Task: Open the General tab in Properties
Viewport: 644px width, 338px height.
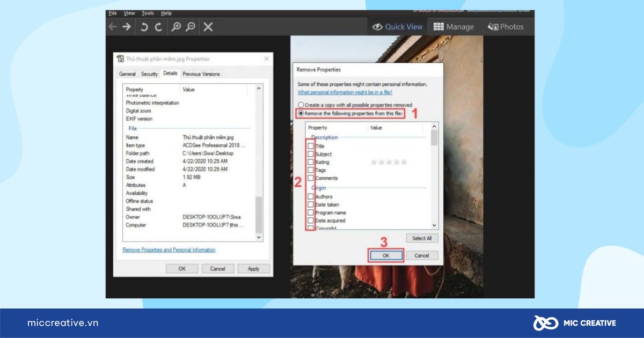Action: pyautogui.click(x=127, y=74)
